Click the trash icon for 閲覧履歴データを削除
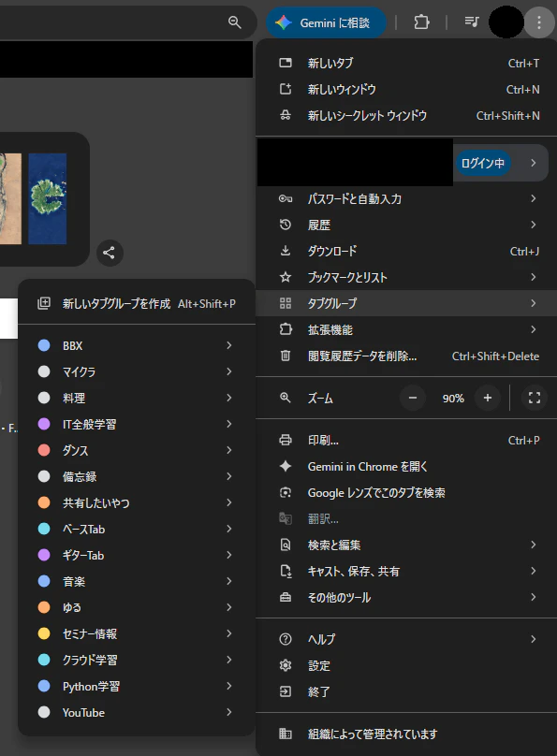This screenshot has width=557, height=756. tap(286, 356)
